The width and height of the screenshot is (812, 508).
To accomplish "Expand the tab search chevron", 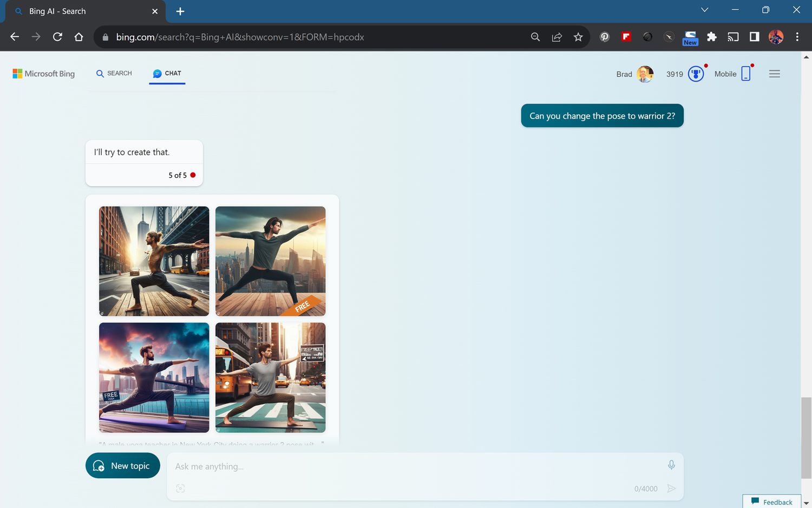I will [704, 10].
